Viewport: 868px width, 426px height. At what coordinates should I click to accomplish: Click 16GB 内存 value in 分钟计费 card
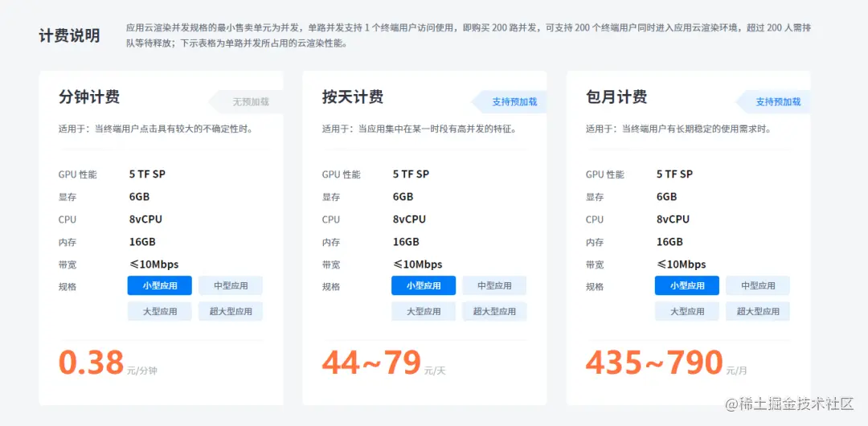coord(142,242)
